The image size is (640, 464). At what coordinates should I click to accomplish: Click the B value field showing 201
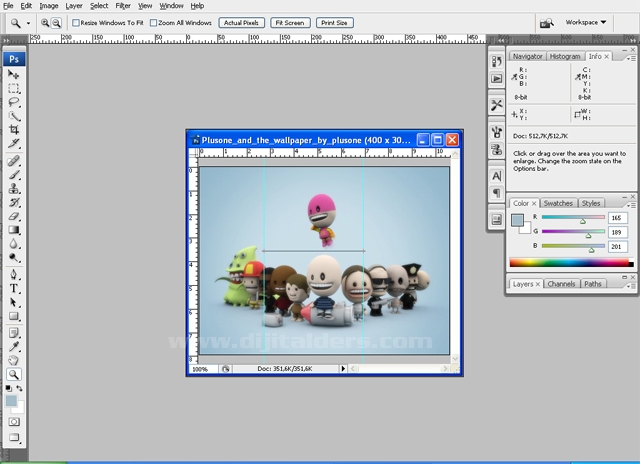coord(617,246)
